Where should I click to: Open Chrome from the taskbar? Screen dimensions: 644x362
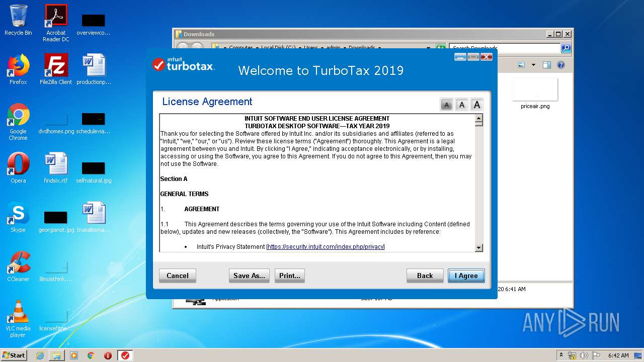[91, 355]
